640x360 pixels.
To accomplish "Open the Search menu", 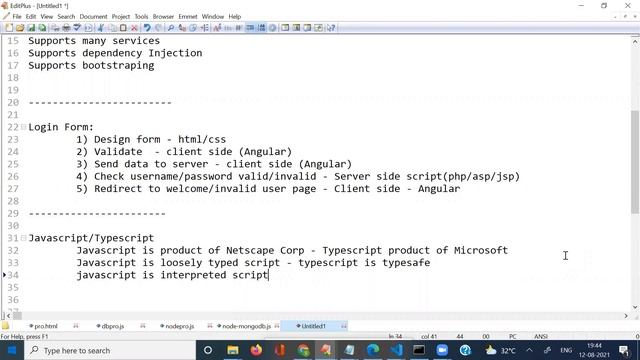I will click(66, 17).
